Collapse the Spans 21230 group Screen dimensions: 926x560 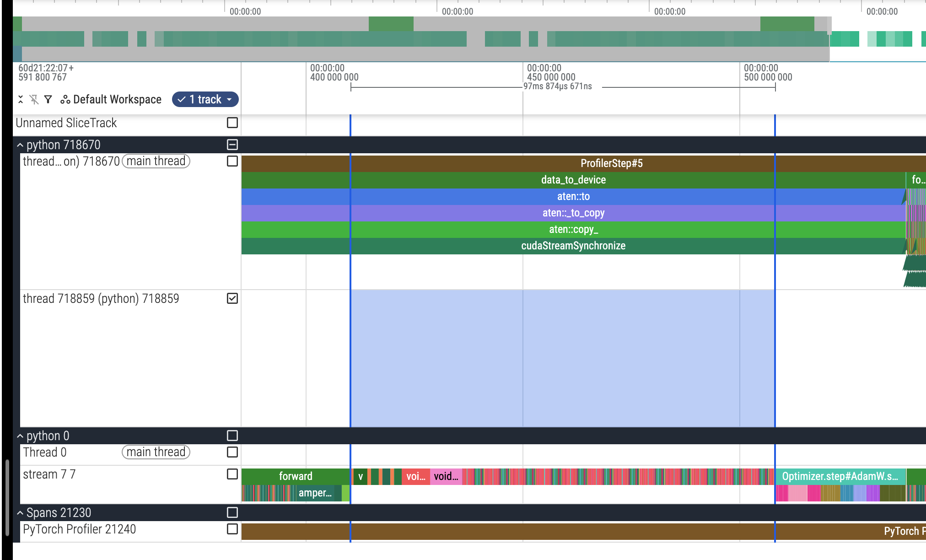[x=20, y=513]
